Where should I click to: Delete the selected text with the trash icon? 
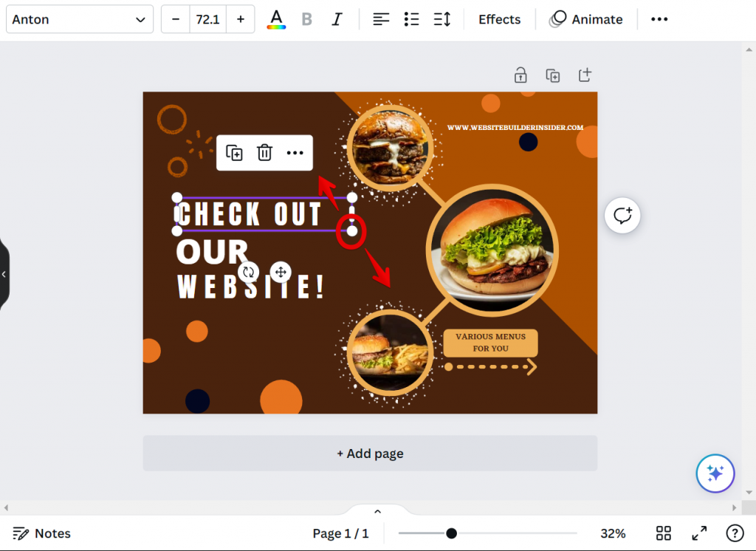click(264, 153)
